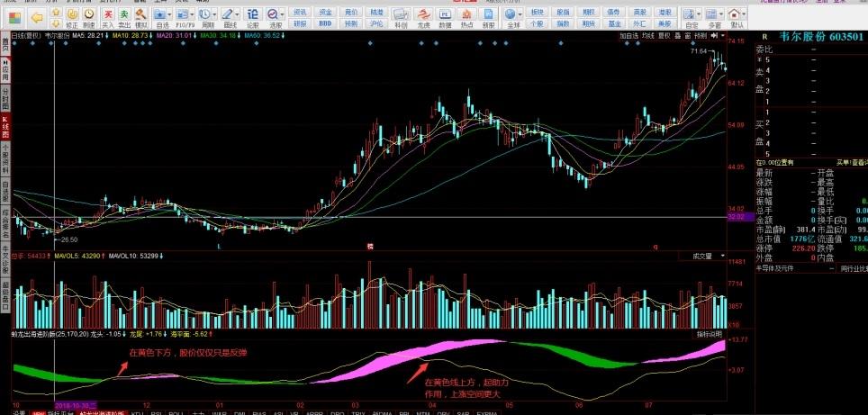Open the 港股 Hong Kong stocks button
The width and height of the screenshot is (868, 415).
pyautogui.click(x=665, y=13)
